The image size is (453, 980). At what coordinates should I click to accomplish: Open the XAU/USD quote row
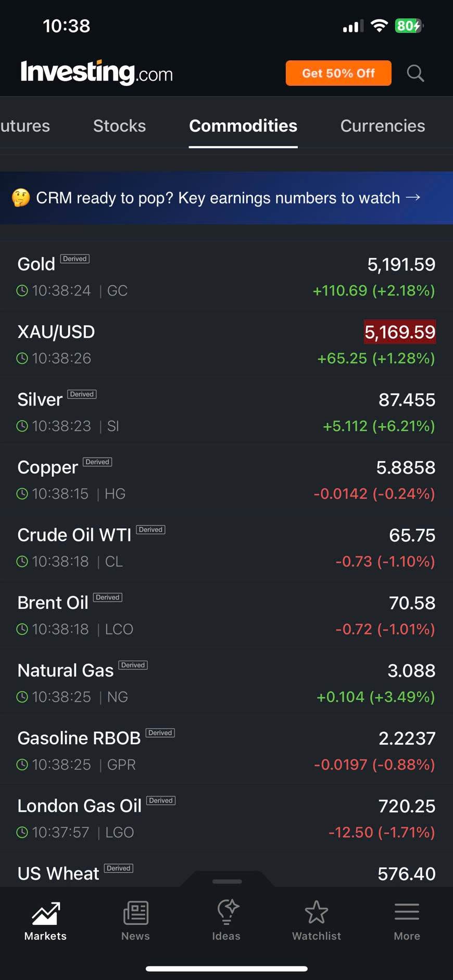pyautogui.click(x=227, y=345)
